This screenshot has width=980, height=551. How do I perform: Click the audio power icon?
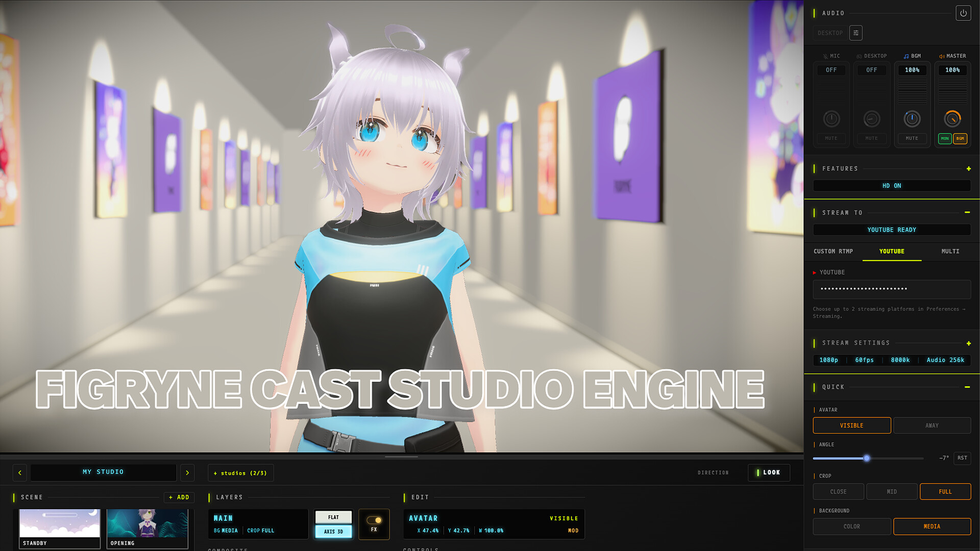tap(963, 13)
